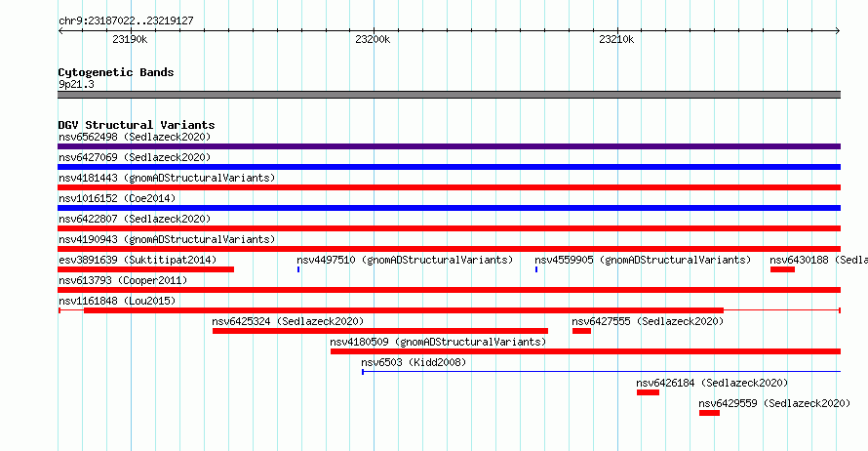Click the nsv613793 (Cooper2011) label
Screen dimensions: 868x451
coord(123,280)
